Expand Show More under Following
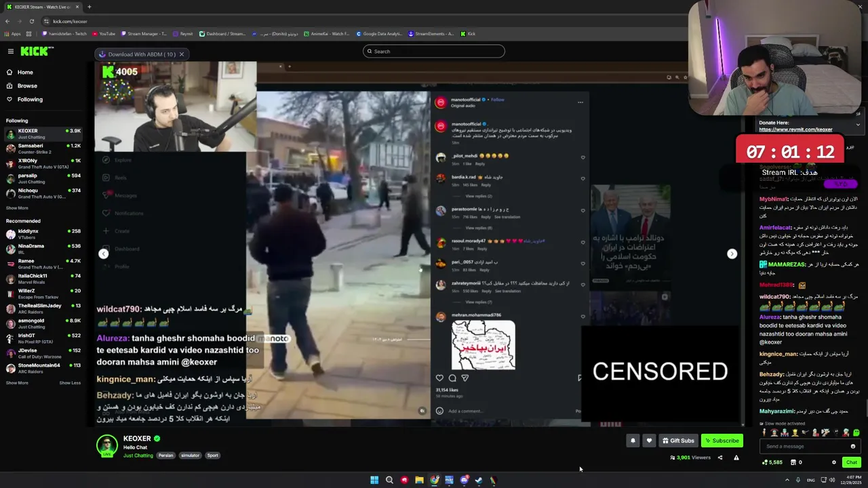 (x=17, y=208)
